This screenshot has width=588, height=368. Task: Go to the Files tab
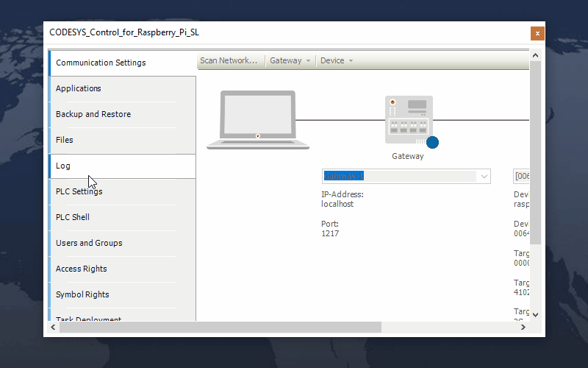click(x=65, y=140)
